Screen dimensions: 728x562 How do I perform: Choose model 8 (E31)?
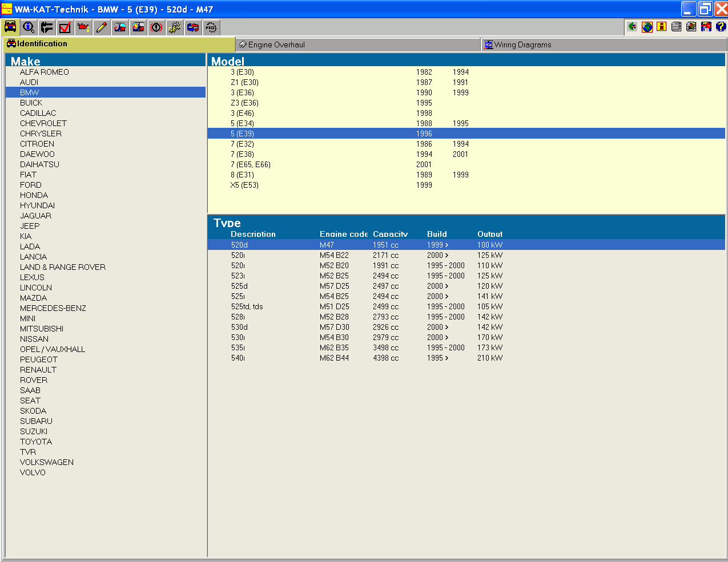(466, 175)
